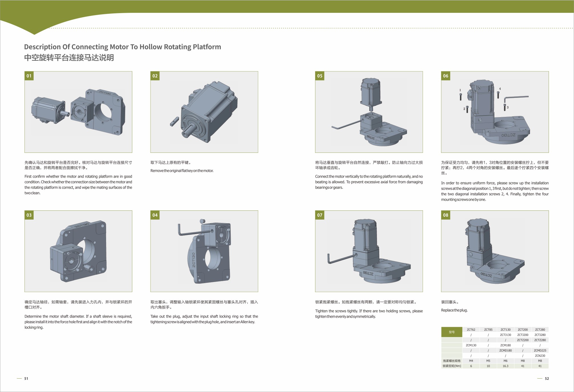Click the paragraph 'Take out the plug, adjust'
The image size is (574, 392).
tap(204, 319)
